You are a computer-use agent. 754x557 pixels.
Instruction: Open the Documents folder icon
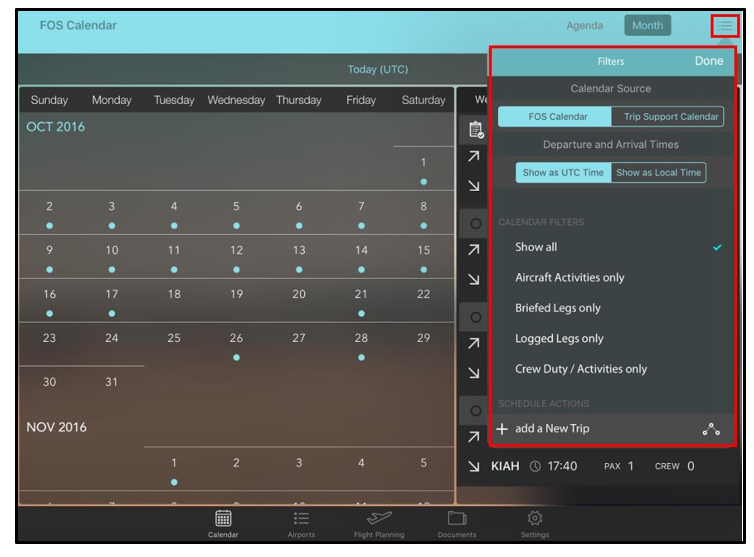(457, 518)
